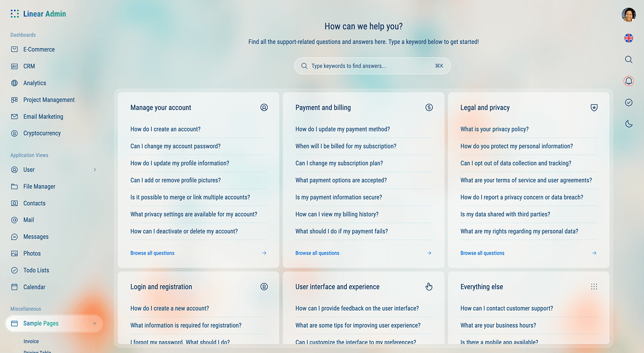The width and height of the screenshot is (644, 353).
Task: Click the Cryptocurrency sidebar icon
Action: (x=15, y=133)
